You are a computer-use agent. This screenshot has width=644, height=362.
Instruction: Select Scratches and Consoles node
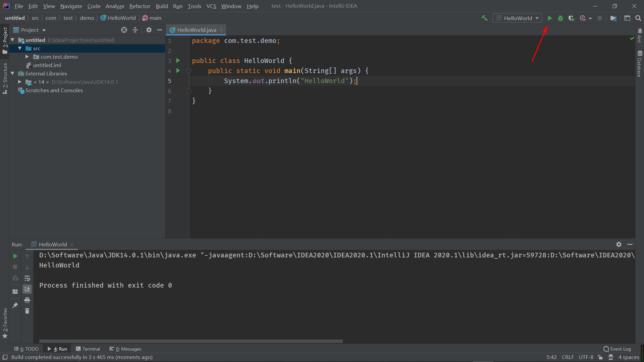(x=54, y=90)
